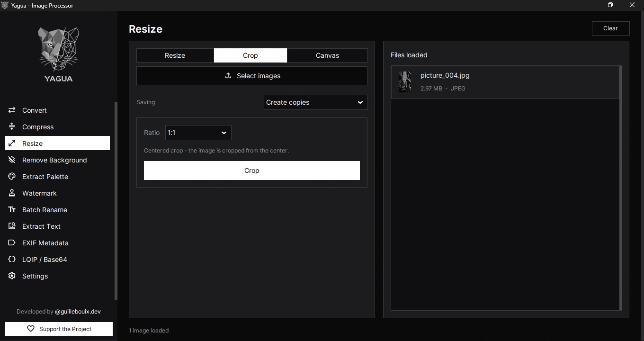Open the Compress section label

[x=38, y=127]
